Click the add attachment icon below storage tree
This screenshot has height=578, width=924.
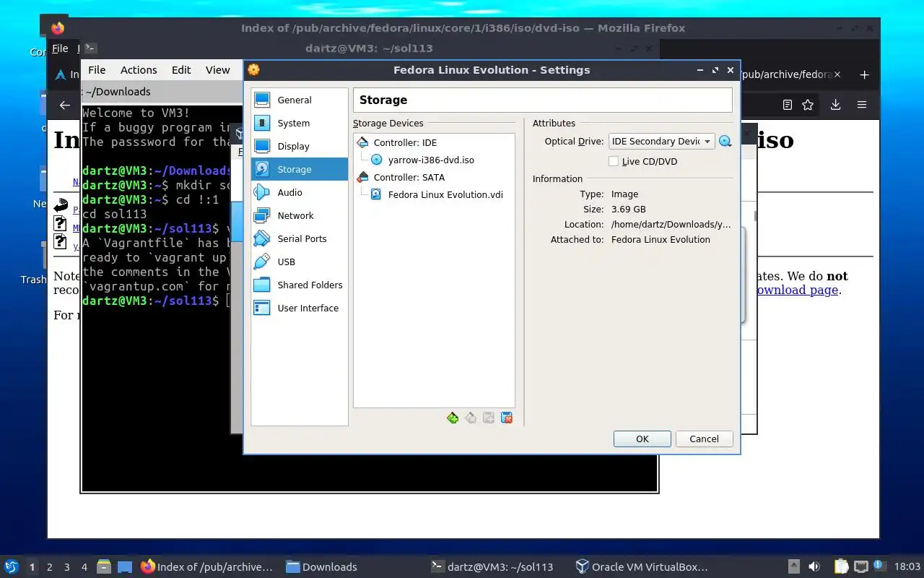(489, 418)
